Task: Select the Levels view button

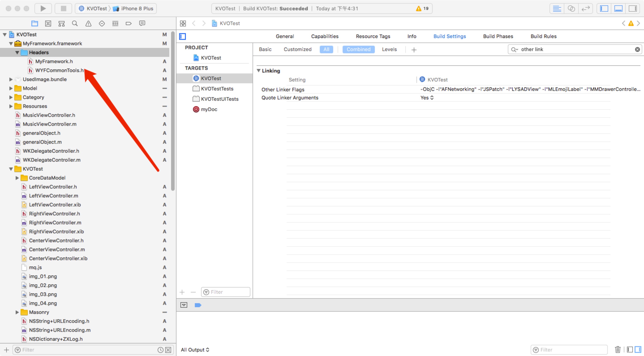Action: (x=389, y=49)
